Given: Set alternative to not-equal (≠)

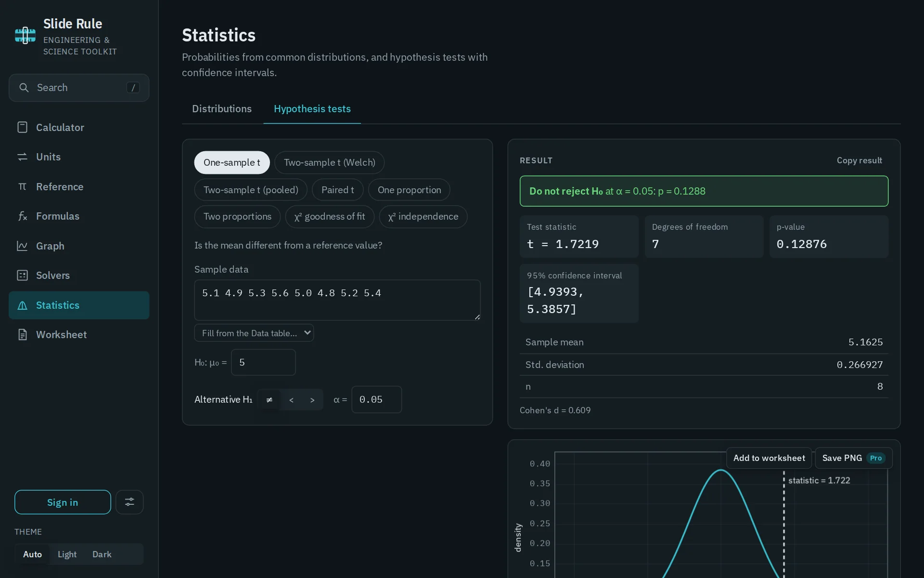Looking at the screenshot, I should 269,400.
